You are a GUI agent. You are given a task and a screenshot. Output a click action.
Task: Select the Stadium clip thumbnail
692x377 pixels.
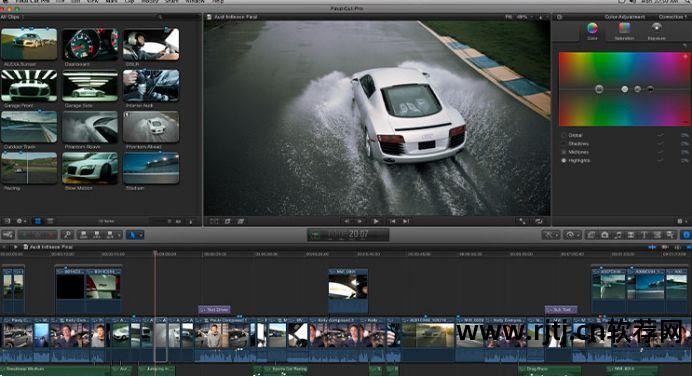(x=151, y=168)
